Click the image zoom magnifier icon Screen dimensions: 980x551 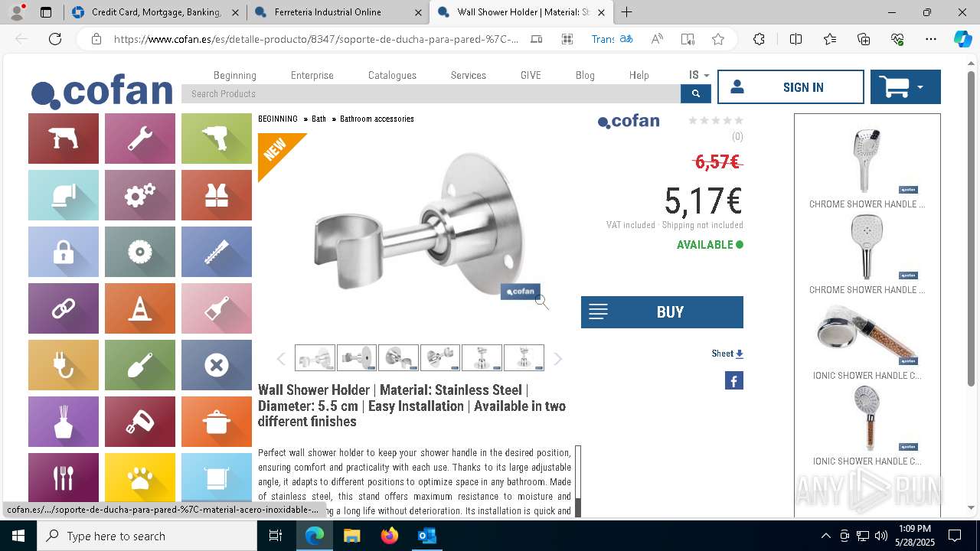541,302
